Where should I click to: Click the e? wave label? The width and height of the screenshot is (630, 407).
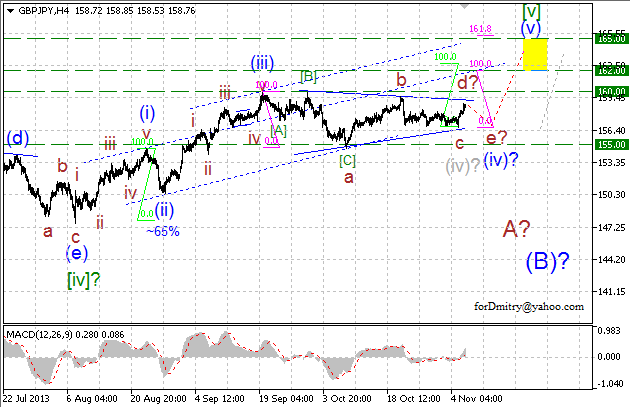coord(497,138)
